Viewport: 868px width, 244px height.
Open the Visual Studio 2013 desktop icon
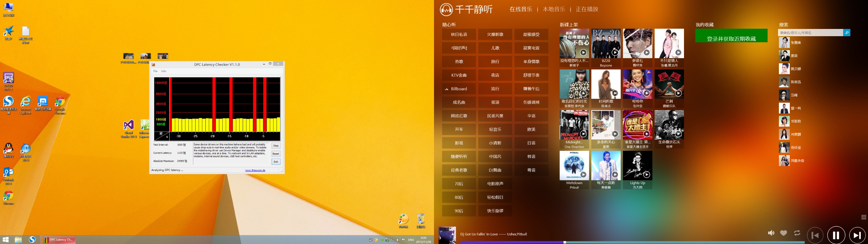129,129
